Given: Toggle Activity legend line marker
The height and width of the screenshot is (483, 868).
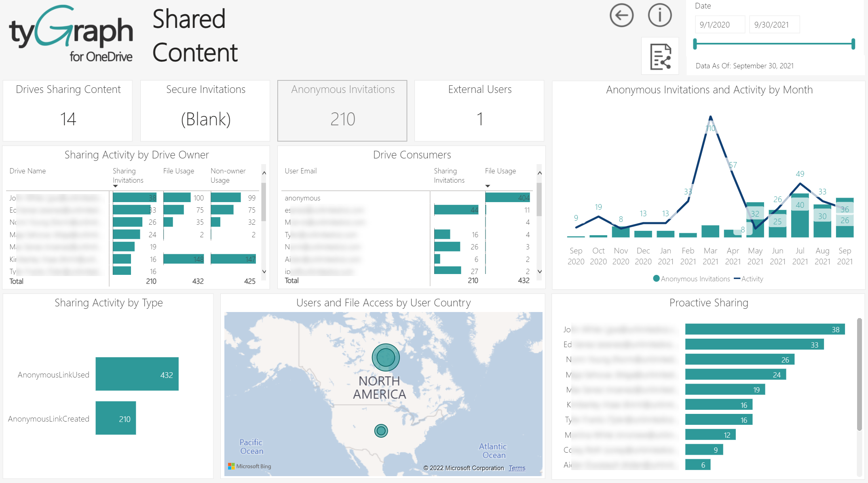Looking at the screenshot, I should pyautogui.click(x=737, y=278).
